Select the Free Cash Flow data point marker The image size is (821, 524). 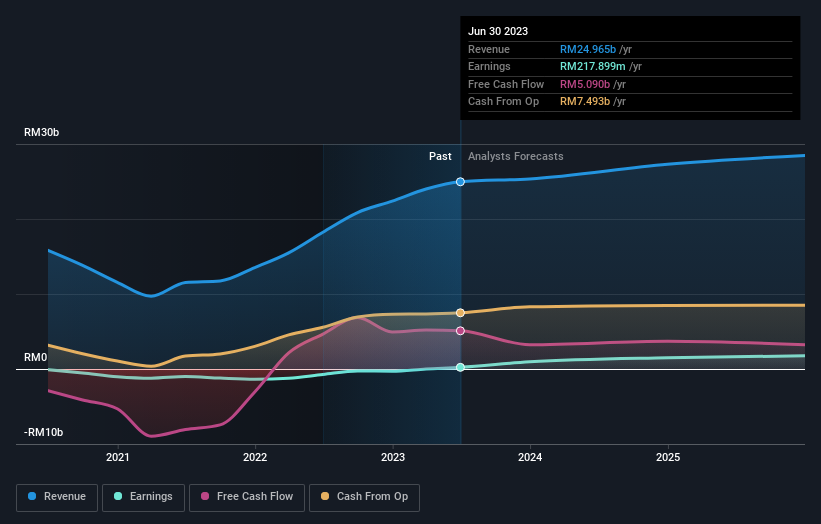[460, 331]
